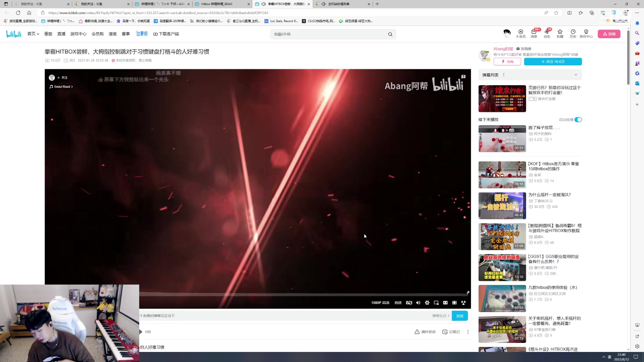The height and width of the screenshot is (362, 644).
Task: Open 收藏 favorites star icon
Action: click(x=560, y=34)
